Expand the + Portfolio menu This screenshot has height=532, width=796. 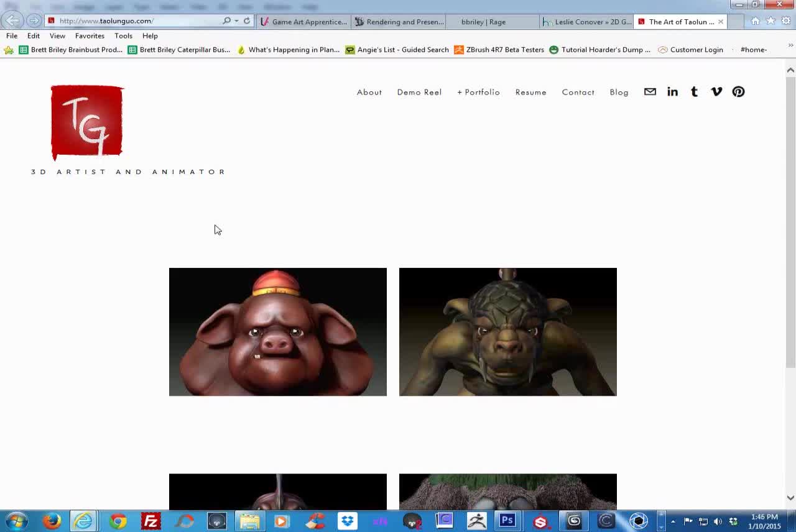click(478, 92)
